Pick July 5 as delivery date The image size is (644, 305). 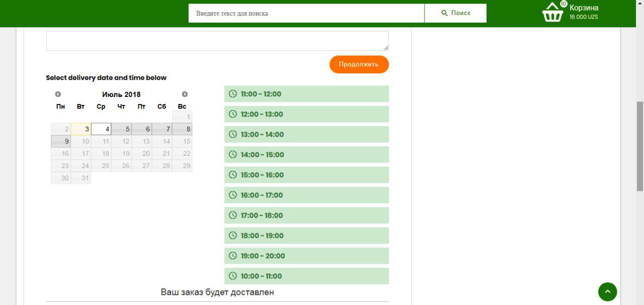point(121,129)
